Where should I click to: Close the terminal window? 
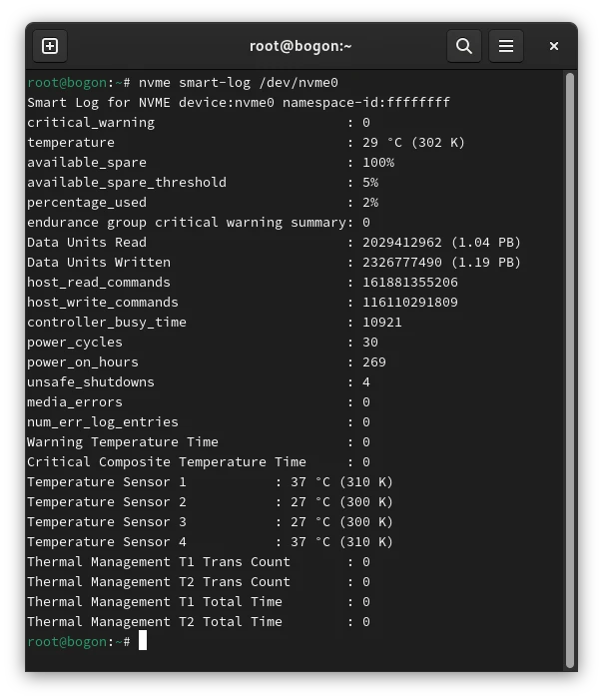click(554, 46)
